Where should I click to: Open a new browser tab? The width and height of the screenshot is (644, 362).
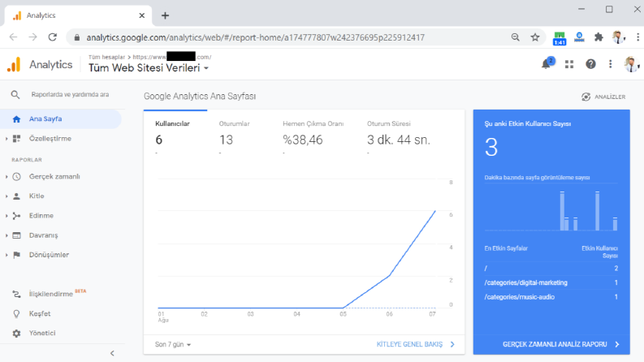[165, 15]
